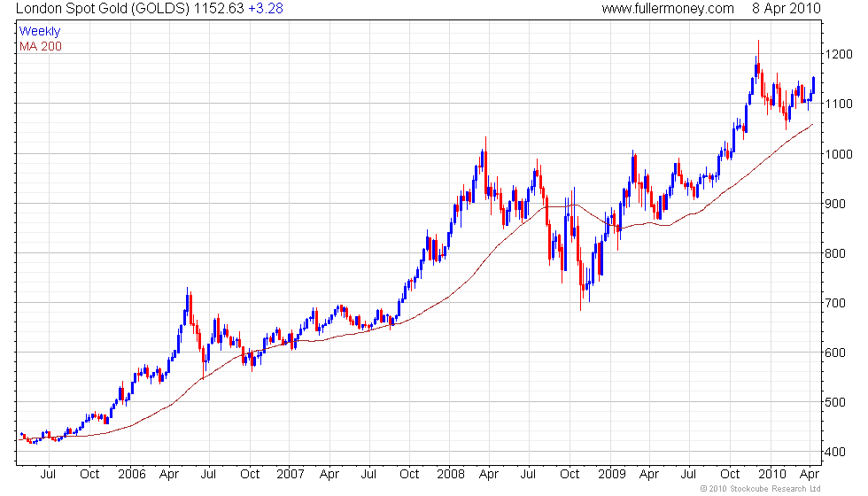The height and width of the screenshot is (496, 868).
Task: Click the 500 price axis label
Action: [835, 402]
